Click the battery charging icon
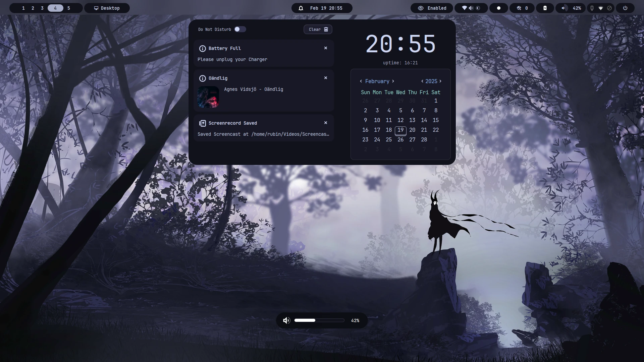The width and height of the screenshot is (644, 362). tap(545, 8)
